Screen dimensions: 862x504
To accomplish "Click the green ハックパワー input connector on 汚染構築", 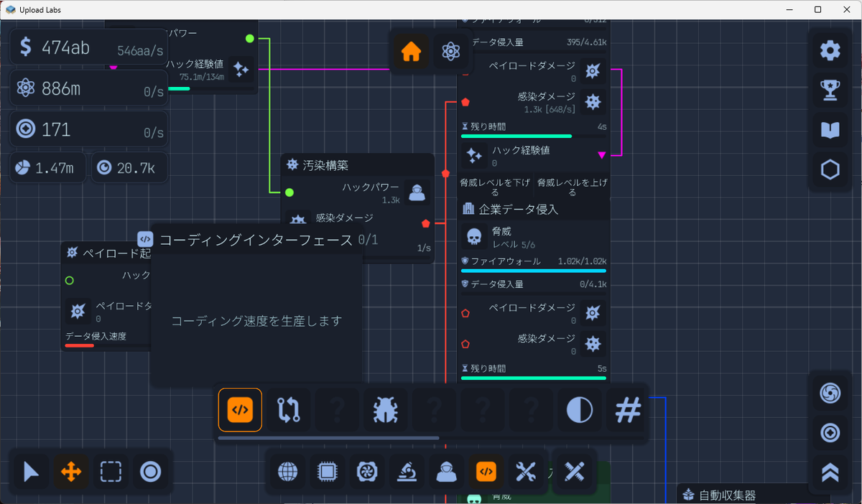I will (289, 192).
